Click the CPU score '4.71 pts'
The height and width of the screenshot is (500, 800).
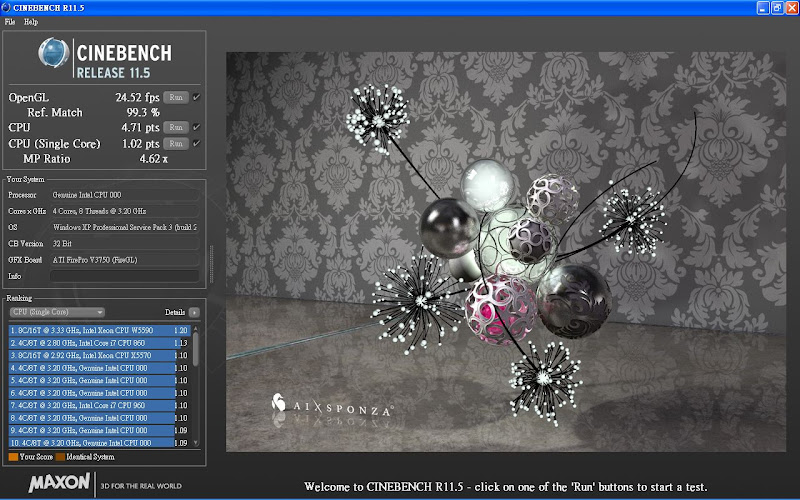pos(140,127)
